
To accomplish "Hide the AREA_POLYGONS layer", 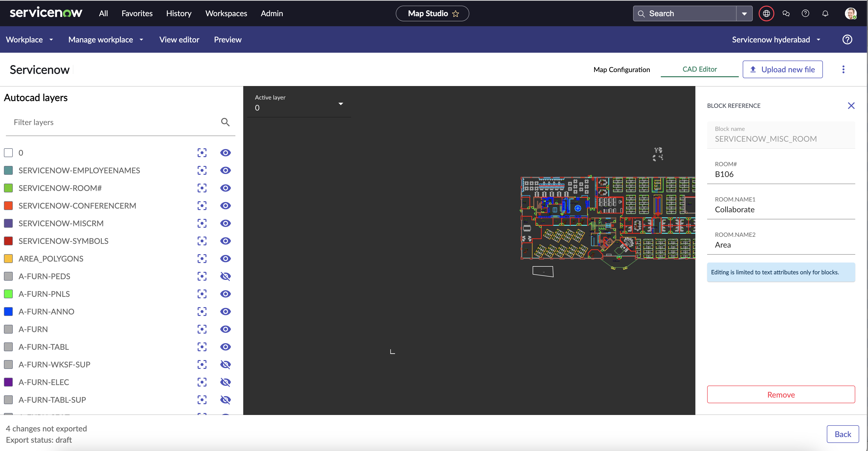I will pyautogui.click(x=225, y=259).
